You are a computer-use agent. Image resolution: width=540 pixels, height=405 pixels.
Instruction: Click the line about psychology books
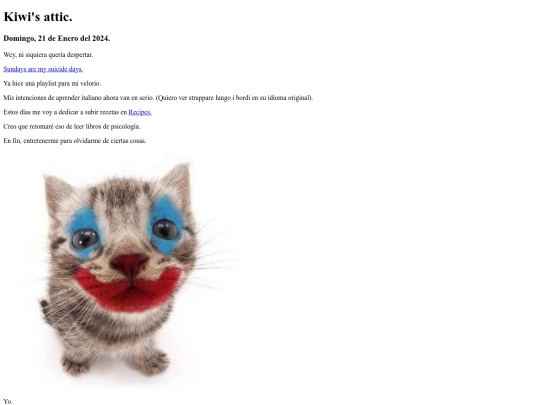(x=72, y=127)
